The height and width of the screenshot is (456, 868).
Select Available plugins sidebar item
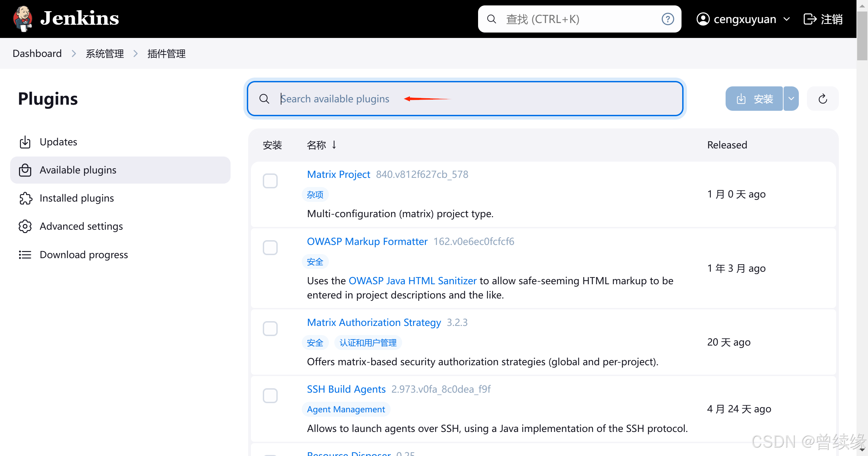[x=120, y=170]
